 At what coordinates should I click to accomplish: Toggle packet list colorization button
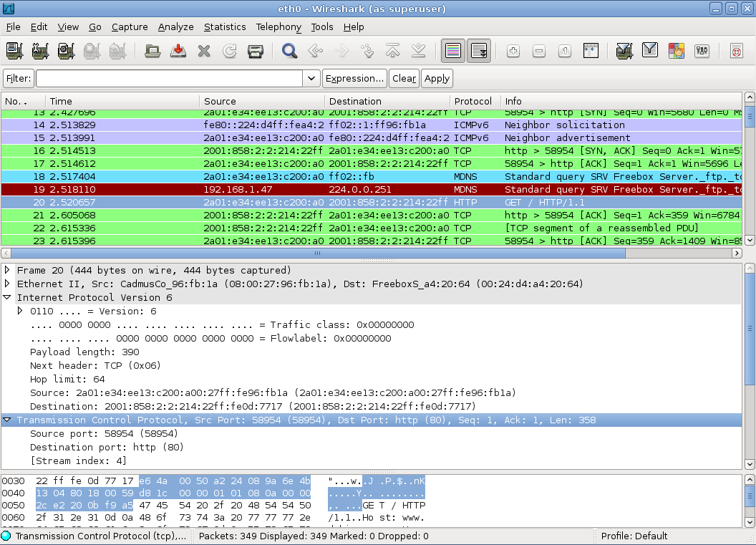coord(453,51)
